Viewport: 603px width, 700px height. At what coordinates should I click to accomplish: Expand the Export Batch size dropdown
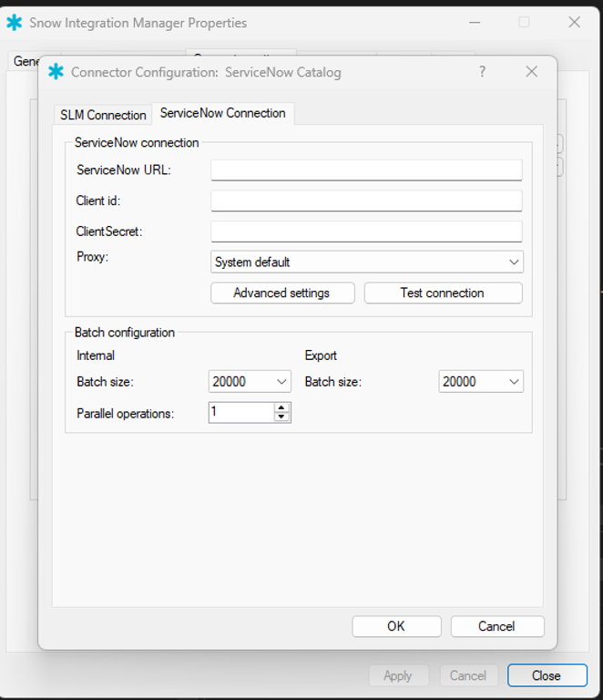pyautogui.click(x=481, y=382)
